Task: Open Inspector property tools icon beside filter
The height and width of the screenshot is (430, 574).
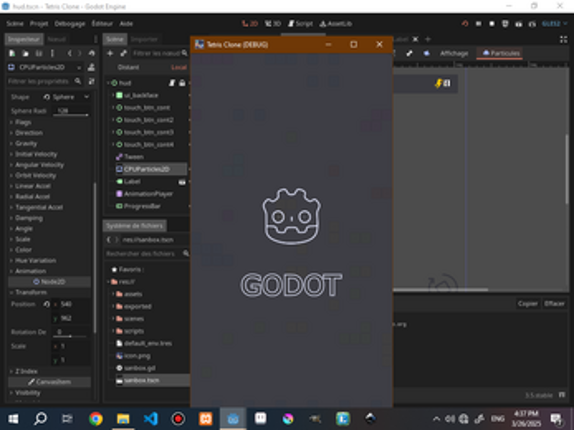Action: (92, 81)
